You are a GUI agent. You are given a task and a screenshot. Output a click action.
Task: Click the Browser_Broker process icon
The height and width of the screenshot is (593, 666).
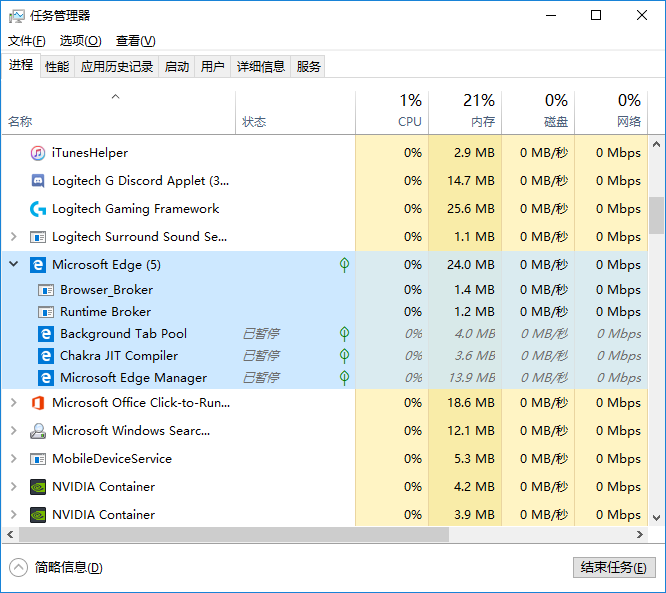(46, 290)
